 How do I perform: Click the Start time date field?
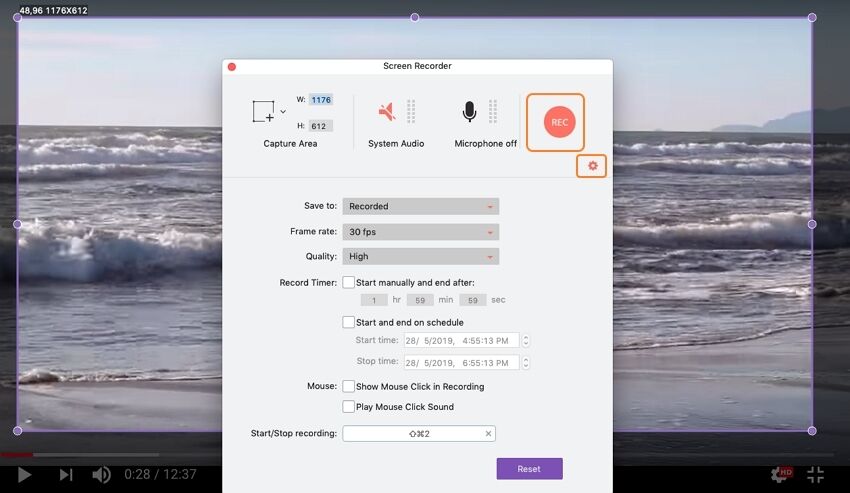pos(461,341)
